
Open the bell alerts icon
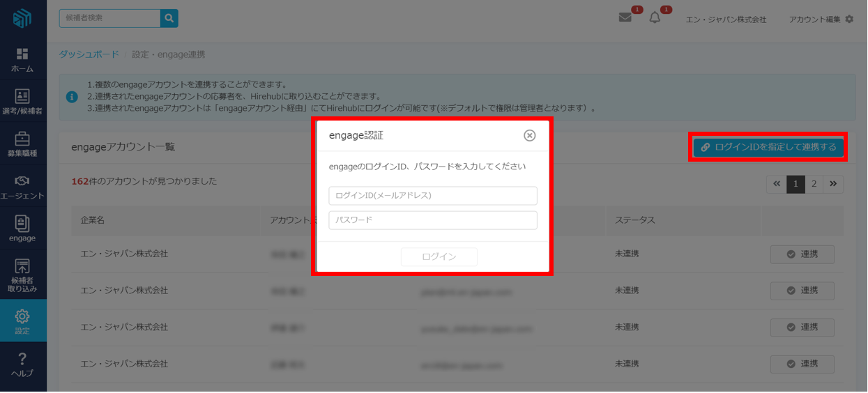click(655, 18)
